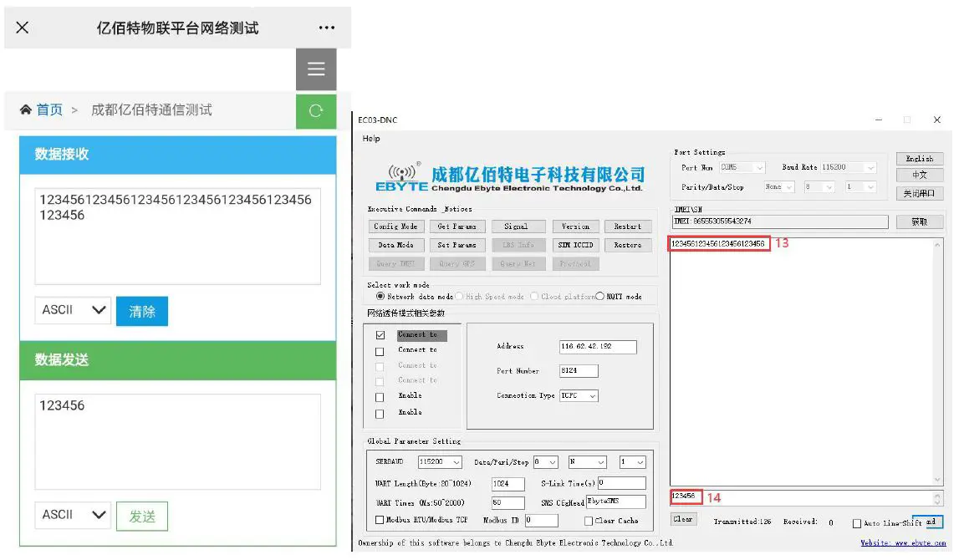Open the stop bits 1 dropdown in Global Parameter
This screenshot has width=964, height=560.
click(x=632, y=461)
